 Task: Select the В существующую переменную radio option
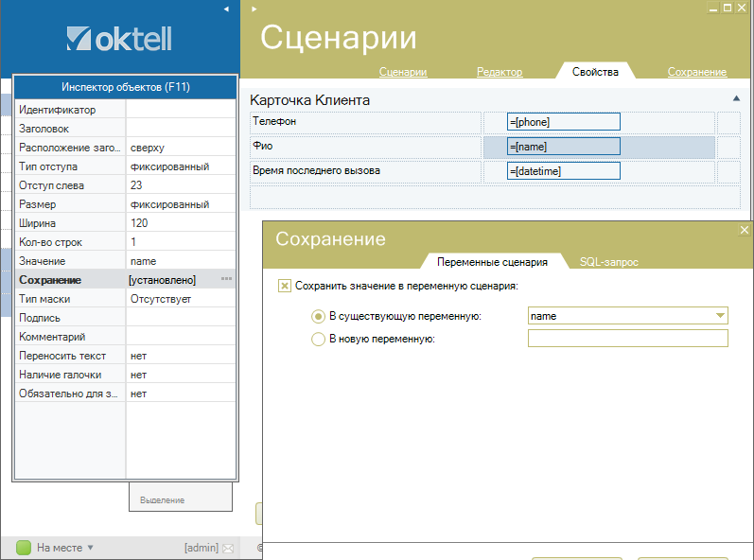coord(318,316)
